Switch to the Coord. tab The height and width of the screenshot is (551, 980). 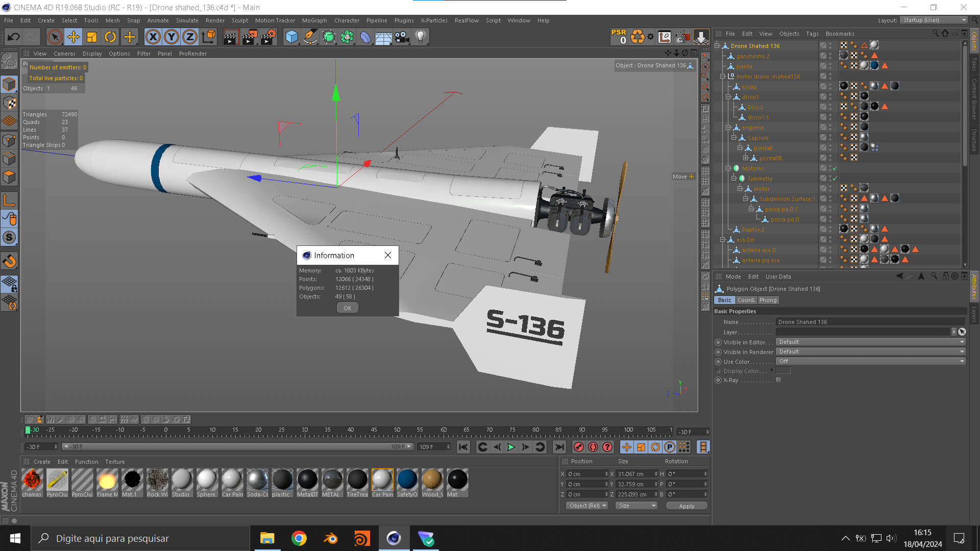[746, 300]
